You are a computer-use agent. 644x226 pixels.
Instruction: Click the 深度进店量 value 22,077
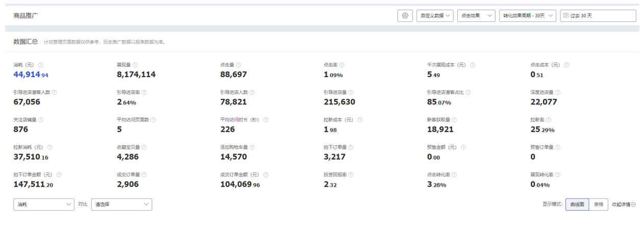click(544, 102)
